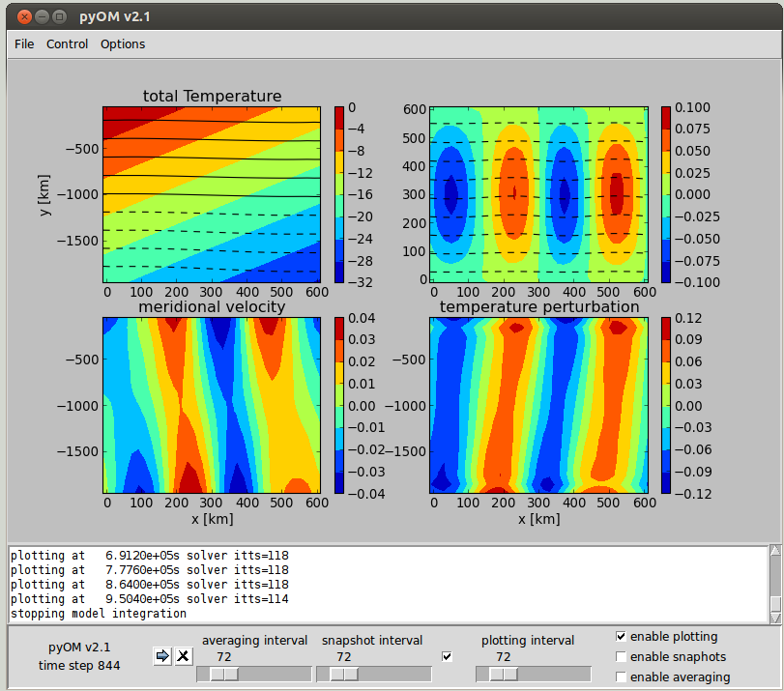The width and height of the screenshot is (784, 691).
Task: Click the meridional velocity plot
Action: pyautogui.click(x=212, y=405)
